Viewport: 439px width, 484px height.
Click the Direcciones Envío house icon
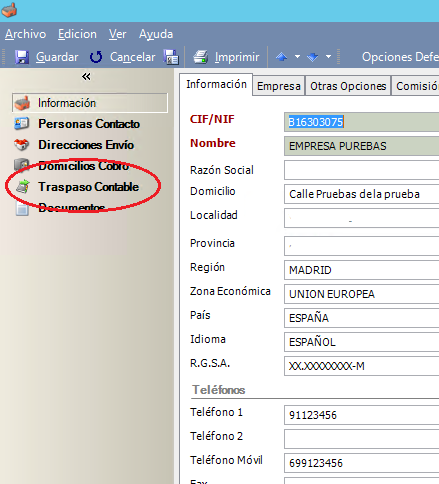click(x=22, y=145)
